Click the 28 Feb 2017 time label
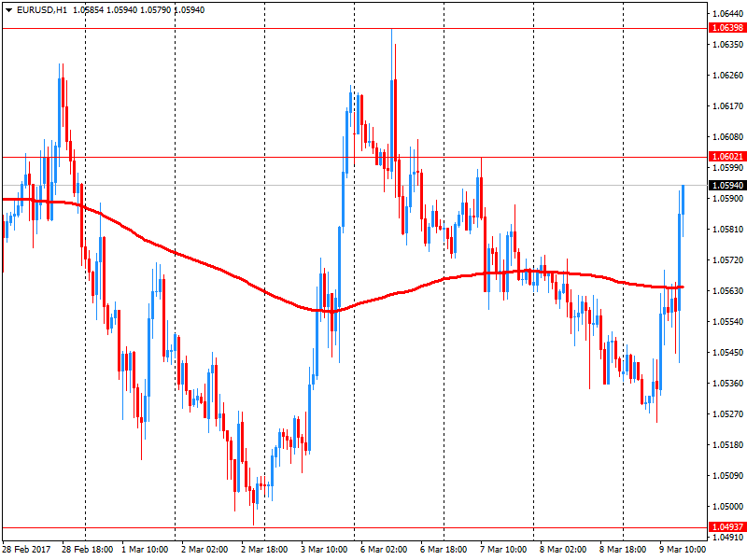 [x=26, y=550]
